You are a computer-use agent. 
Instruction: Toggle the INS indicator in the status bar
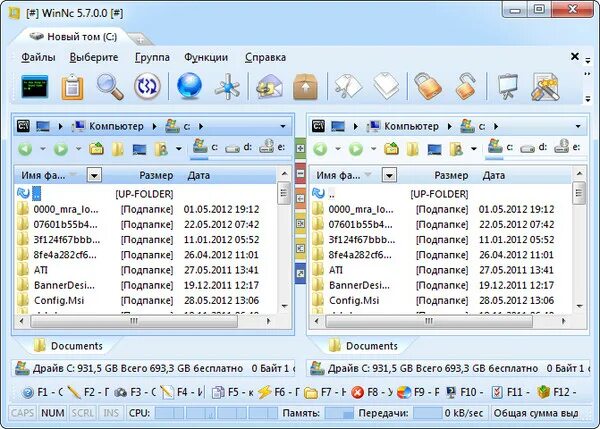pos(111,413)
